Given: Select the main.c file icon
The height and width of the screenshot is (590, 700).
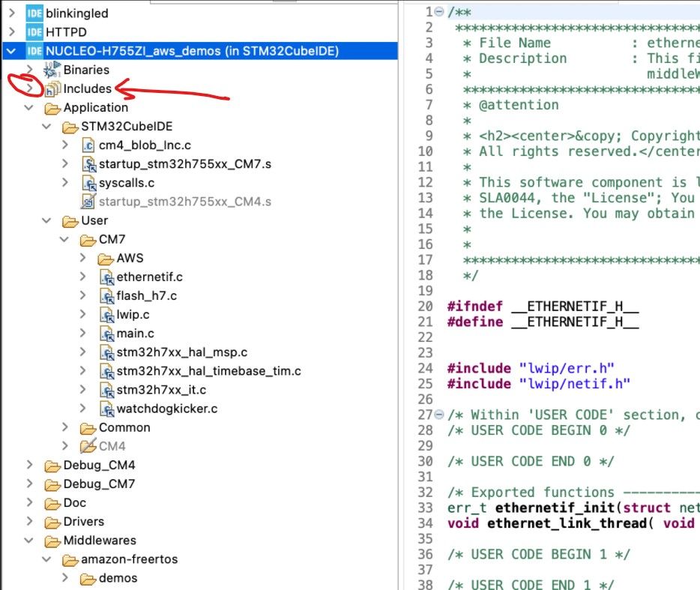Looking at the screenshot, I should [106, 334].
